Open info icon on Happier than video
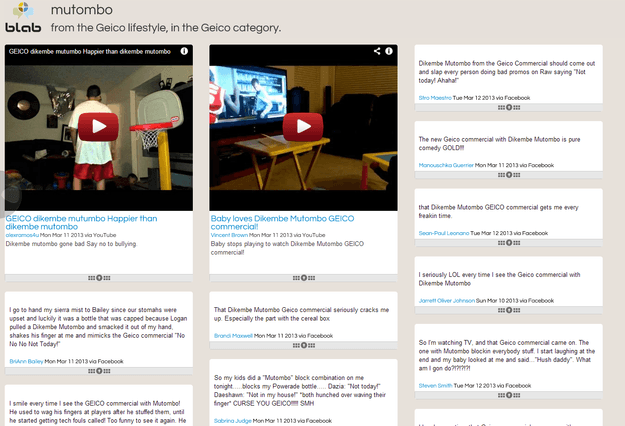The image size is (625, 426). pos(184,51)
